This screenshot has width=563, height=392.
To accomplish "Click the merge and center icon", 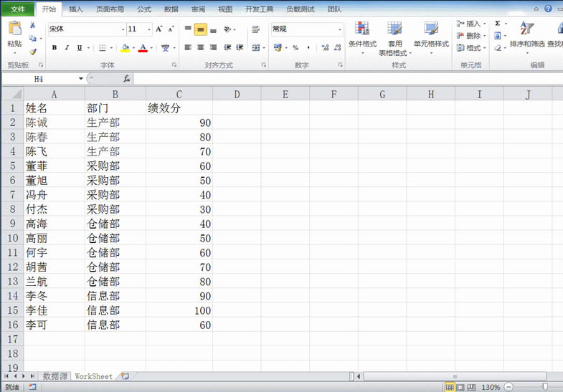I will (255, 47).
